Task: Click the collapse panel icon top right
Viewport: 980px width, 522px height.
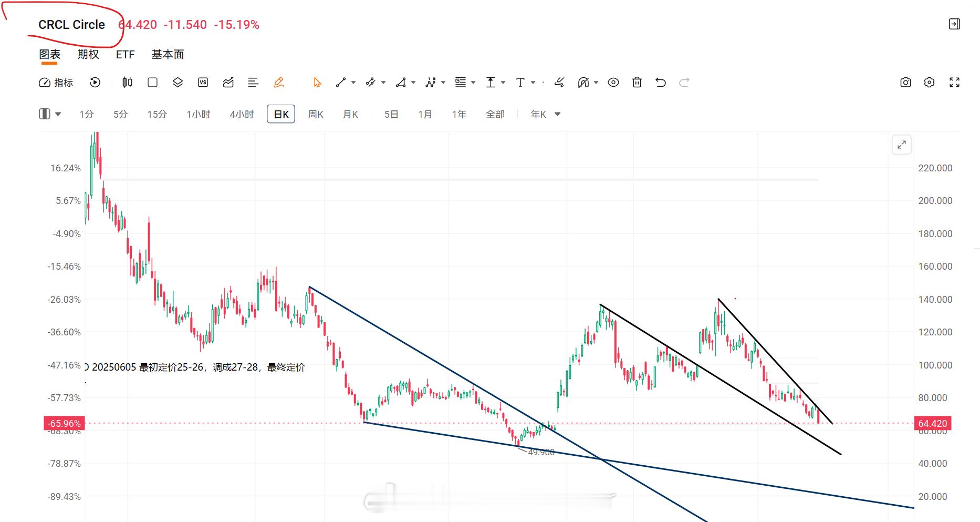Action: tap(955, 24)
